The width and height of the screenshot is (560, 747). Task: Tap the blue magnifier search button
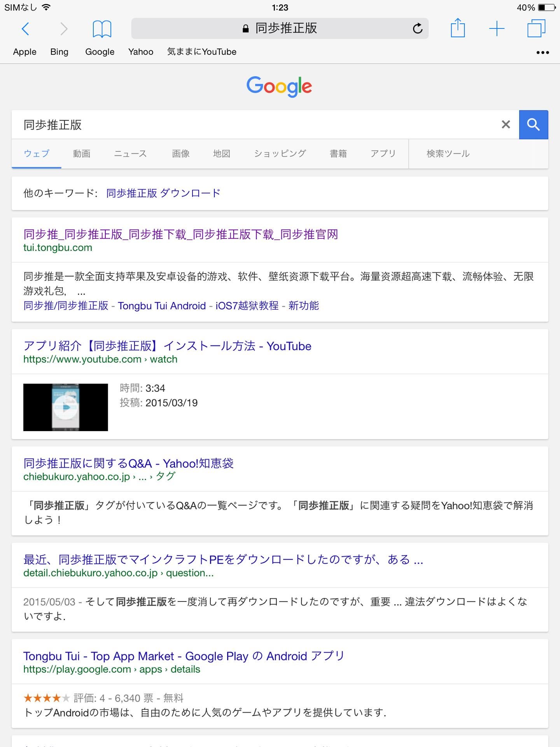534,124
